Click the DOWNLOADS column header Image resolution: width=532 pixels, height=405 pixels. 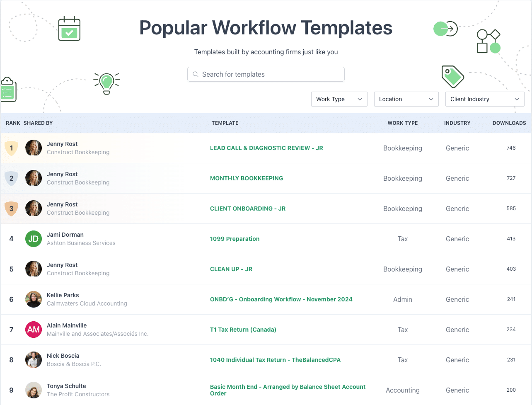tap(509, 123)
